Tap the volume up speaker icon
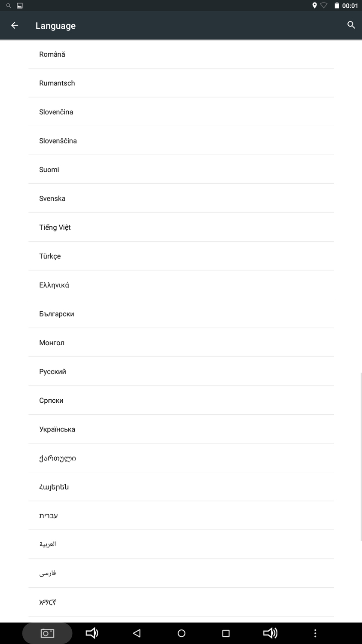 point(270,633)
